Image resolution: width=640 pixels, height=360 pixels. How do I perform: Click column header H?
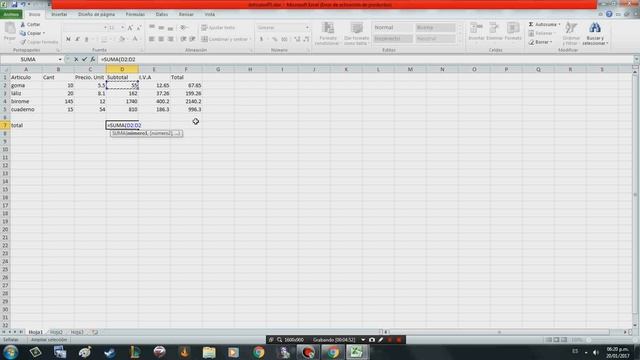pyautogui.click(x=250, y=69)
